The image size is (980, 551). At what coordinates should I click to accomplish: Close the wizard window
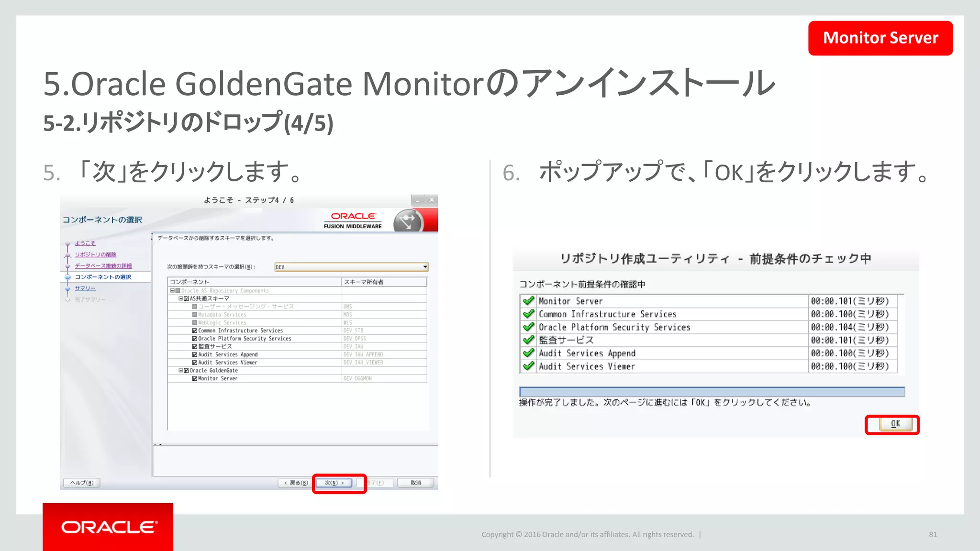point(432,200)
